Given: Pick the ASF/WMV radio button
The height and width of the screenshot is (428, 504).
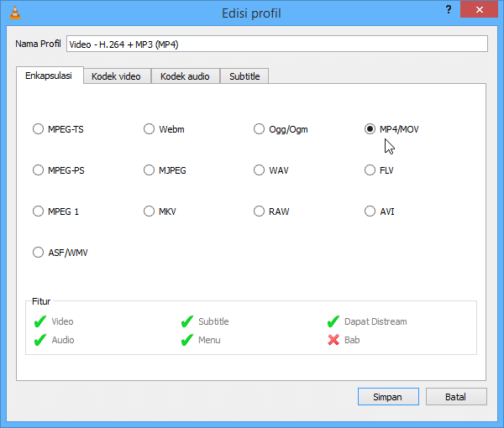Looking at the screenshot, I should pyautogui.click(x=38, y=253).
